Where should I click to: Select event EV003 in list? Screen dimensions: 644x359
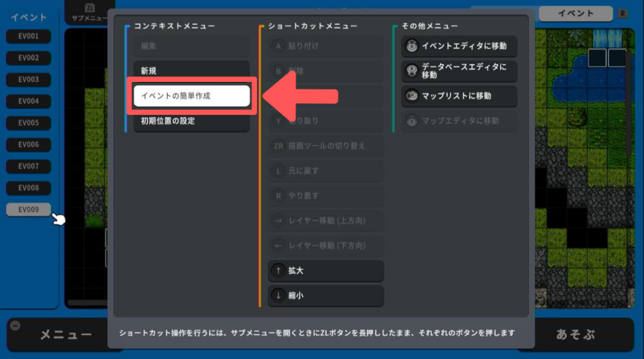(x=29, y=80)
